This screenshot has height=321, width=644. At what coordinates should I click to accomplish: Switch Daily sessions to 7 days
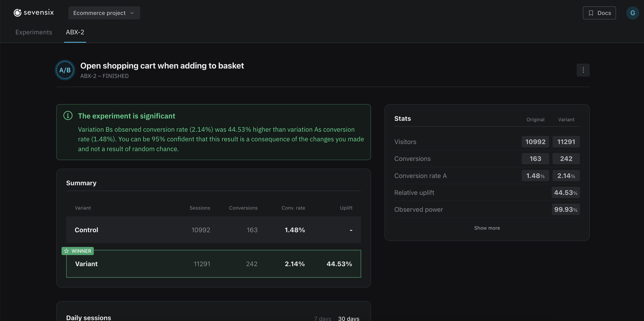322,318
